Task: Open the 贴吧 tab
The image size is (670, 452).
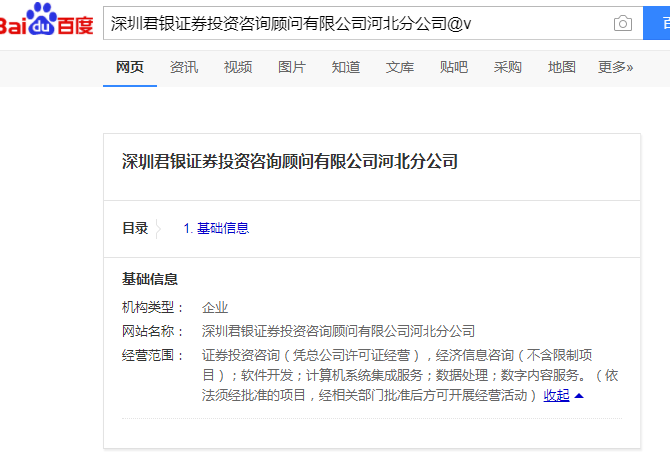Action: 454,68
